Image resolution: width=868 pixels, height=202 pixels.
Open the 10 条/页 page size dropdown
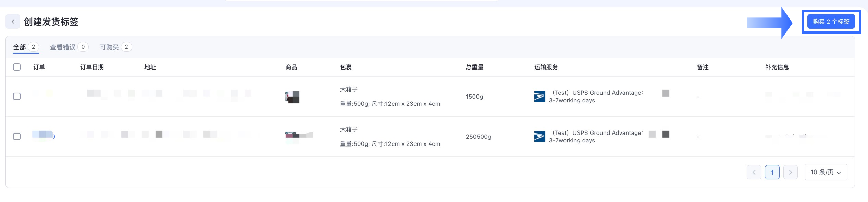click(826, 172)
